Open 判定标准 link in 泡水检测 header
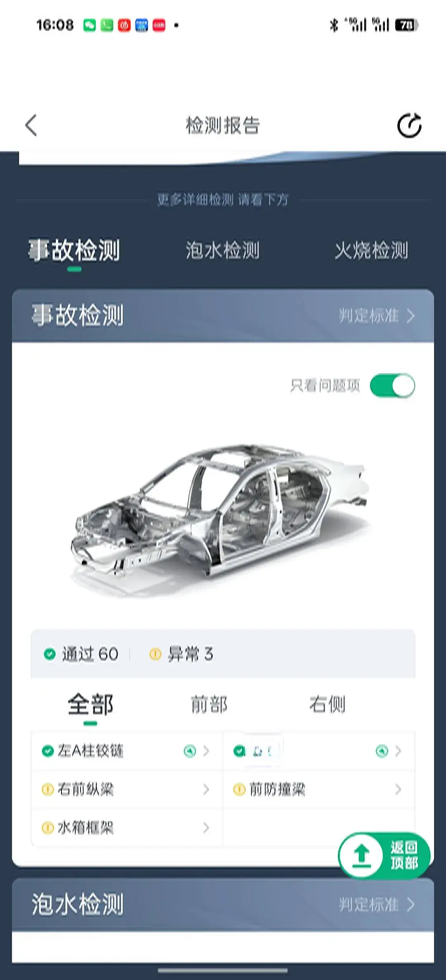Screen dimensions: 446x980 click(x=377, y=904)
